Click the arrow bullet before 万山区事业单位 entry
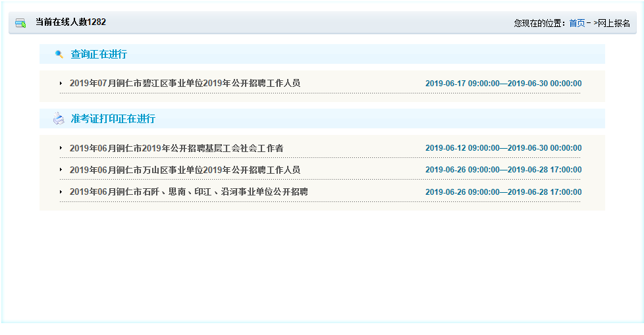The height and width of the screenshot is (335, 644). point(61,170)
